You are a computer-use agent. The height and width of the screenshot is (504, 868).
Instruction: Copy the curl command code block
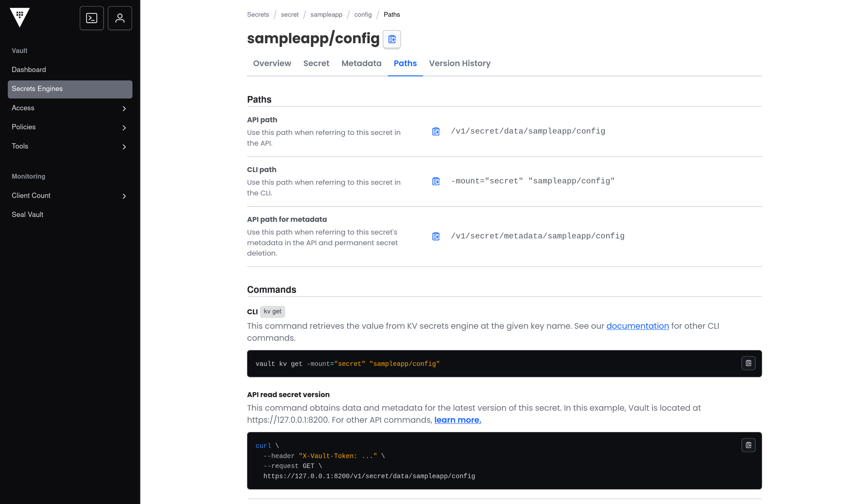click(748, 445)
